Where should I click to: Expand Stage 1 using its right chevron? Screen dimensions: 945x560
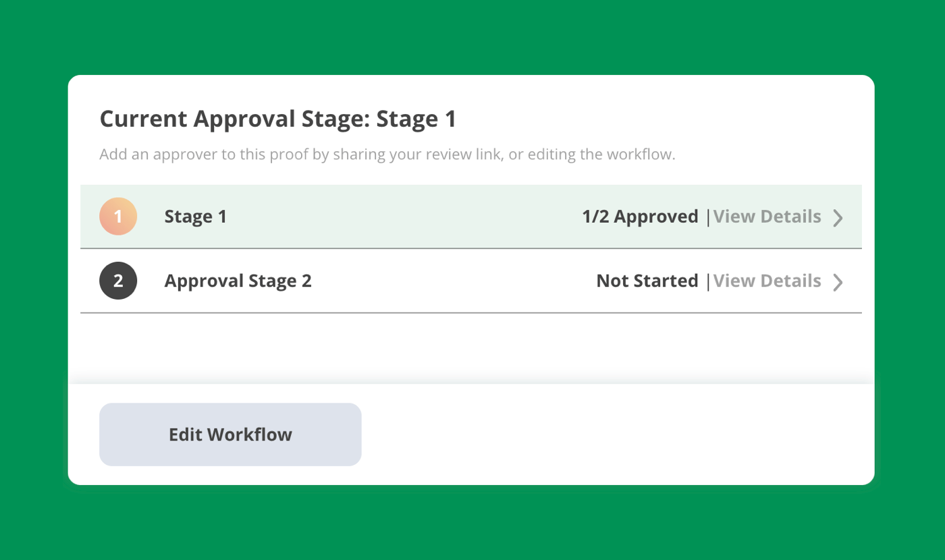point(838,217)
